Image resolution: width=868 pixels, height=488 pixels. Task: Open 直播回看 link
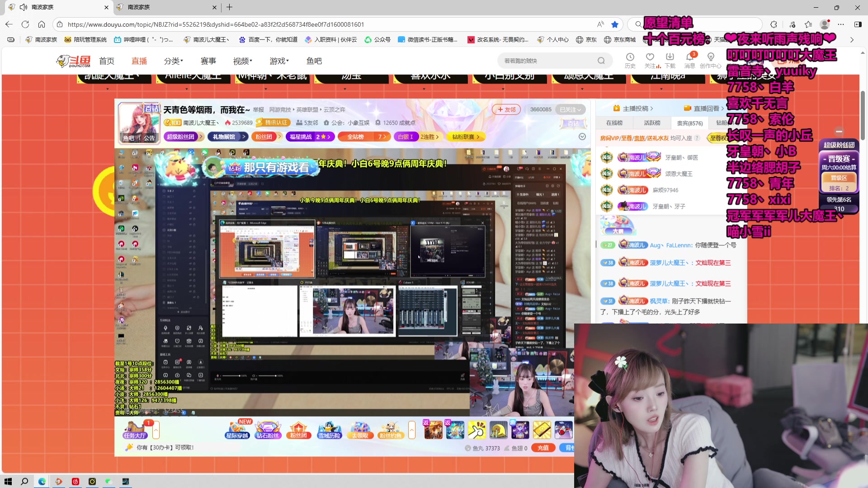[x=704, y=108]
